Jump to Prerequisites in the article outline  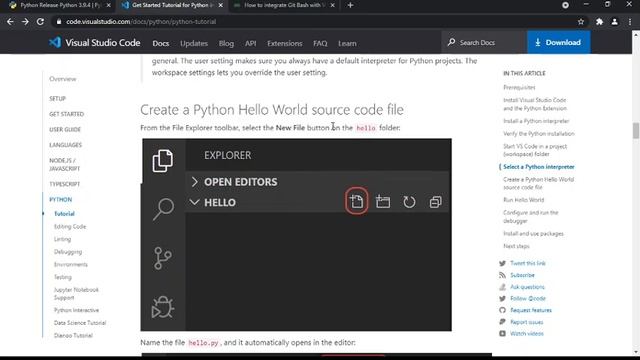click(x=519, y=87)
